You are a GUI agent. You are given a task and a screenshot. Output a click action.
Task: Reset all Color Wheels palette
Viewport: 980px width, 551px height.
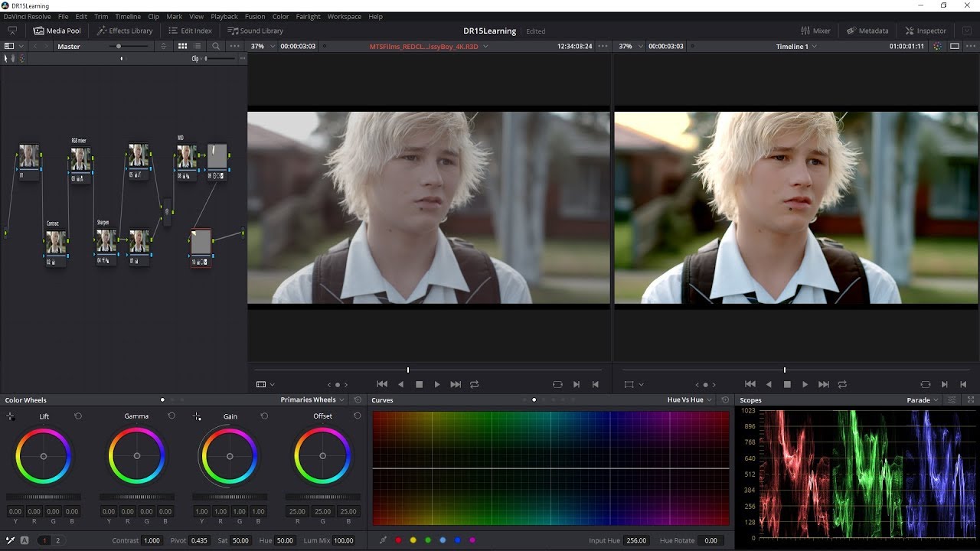click(358, 399)
